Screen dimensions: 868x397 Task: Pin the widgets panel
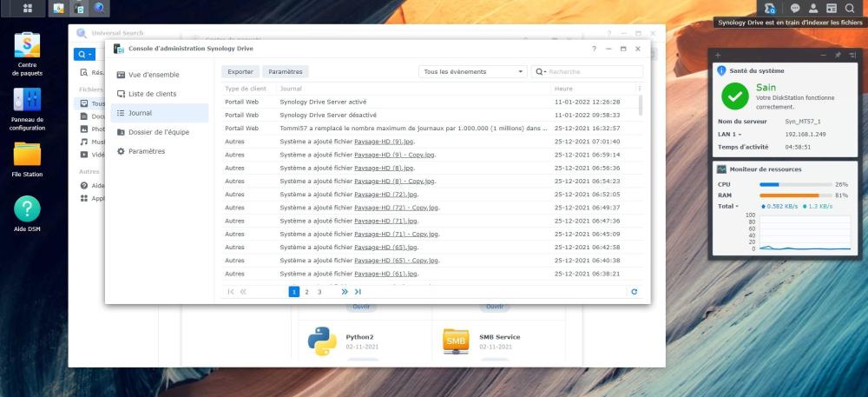click(x=838, y=56)
